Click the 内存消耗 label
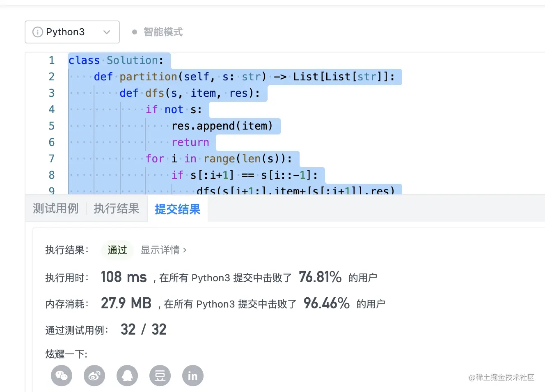545x392 pixels. point(67,304)
